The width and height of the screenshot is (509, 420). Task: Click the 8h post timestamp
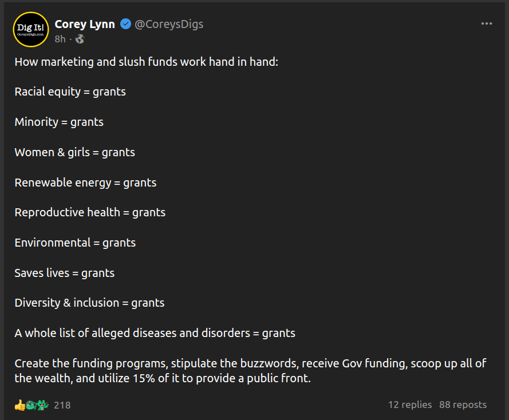[60, 39]
